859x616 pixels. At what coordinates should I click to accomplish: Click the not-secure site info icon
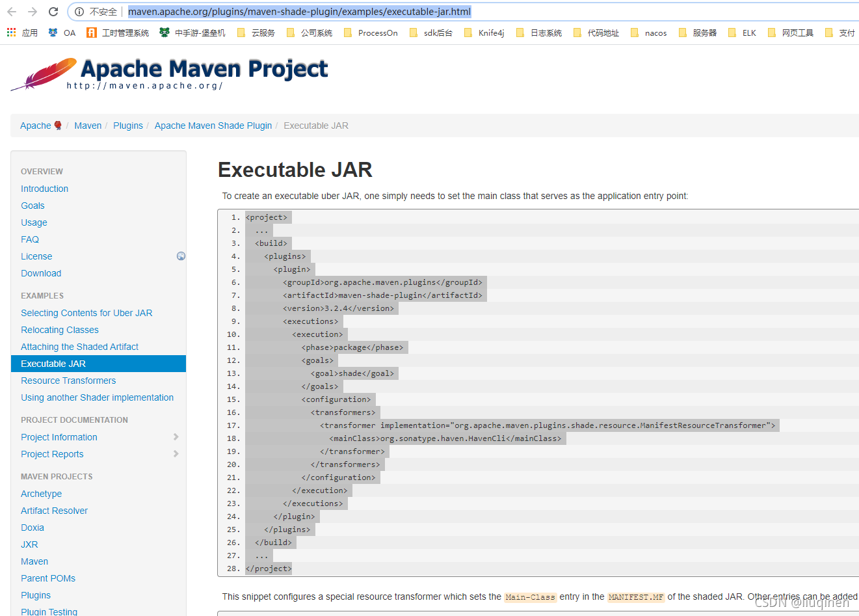(x=79, y=12)
